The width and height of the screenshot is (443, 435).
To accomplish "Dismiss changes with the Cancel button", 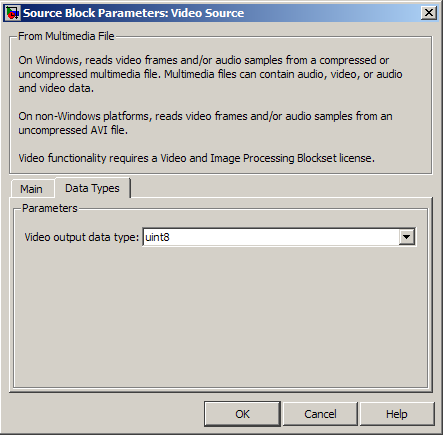I will (320, 414).
